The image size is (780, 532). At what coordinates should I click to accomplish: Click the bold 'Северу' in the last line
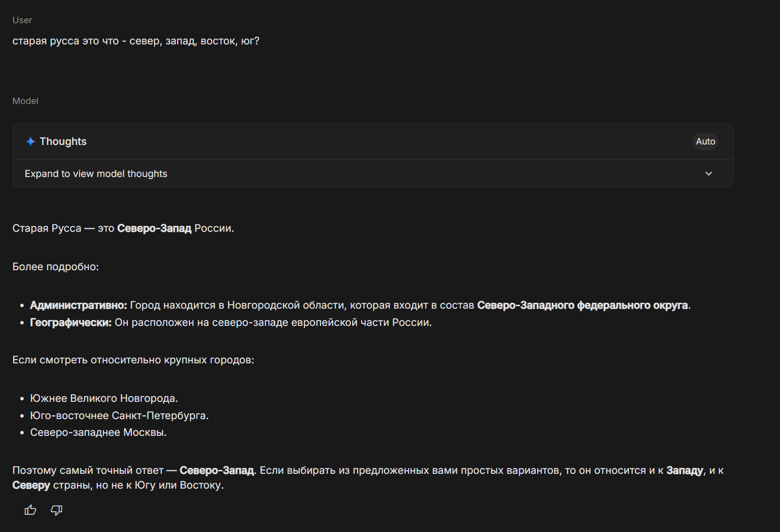(31, 485)
